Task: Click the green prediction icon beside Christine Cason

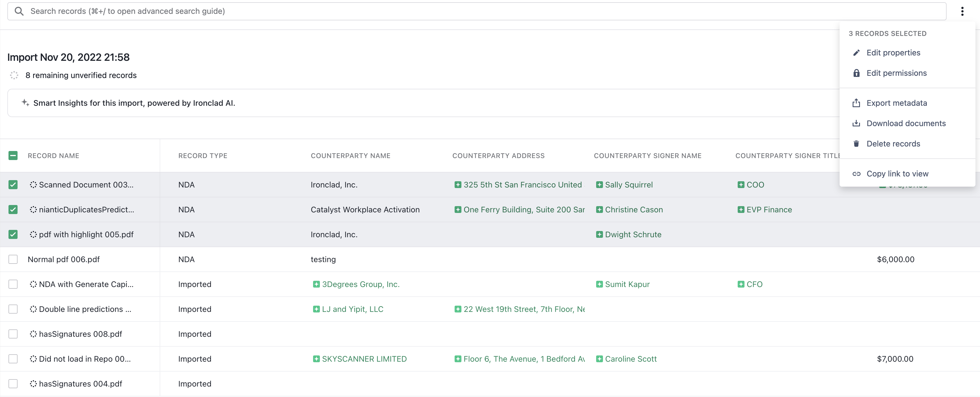Action: click(x=599, y=209)
